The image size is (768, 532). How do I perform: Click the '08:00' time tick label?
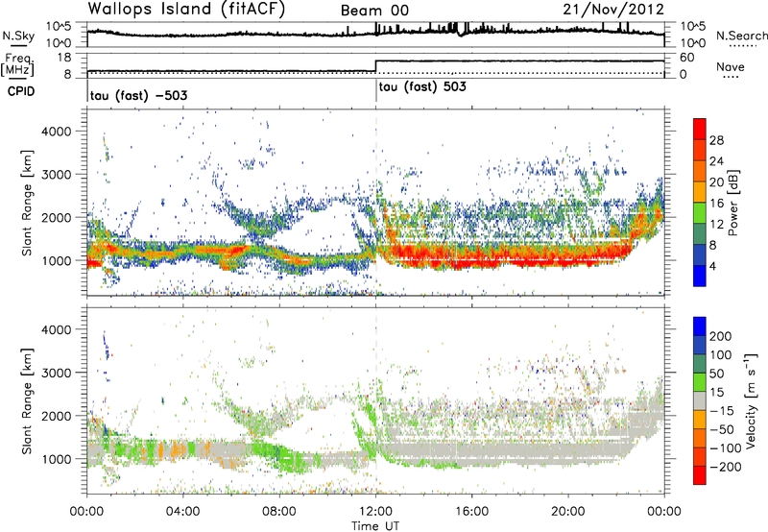(x=279, y=512)
